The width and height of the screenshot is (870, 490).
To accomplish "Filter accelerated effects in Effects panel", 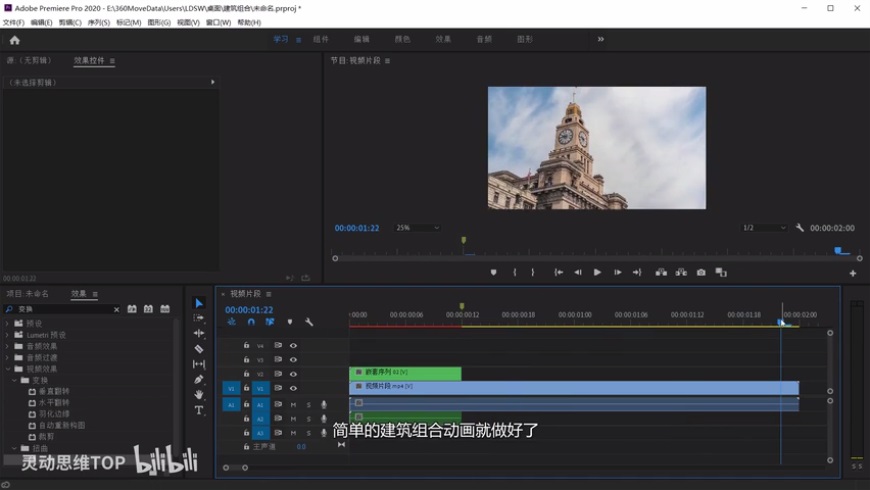I will click(x=132, y=309).
